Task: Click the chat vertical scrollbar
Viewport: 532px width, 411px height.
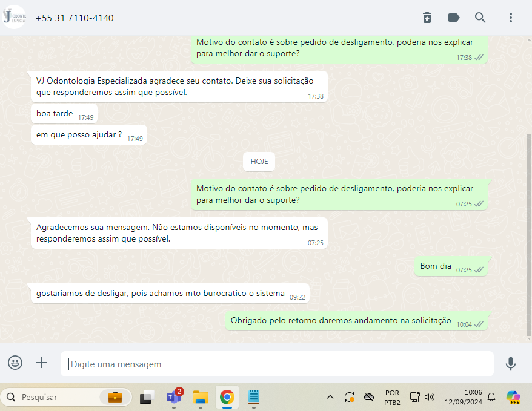Action: (528, 234)
